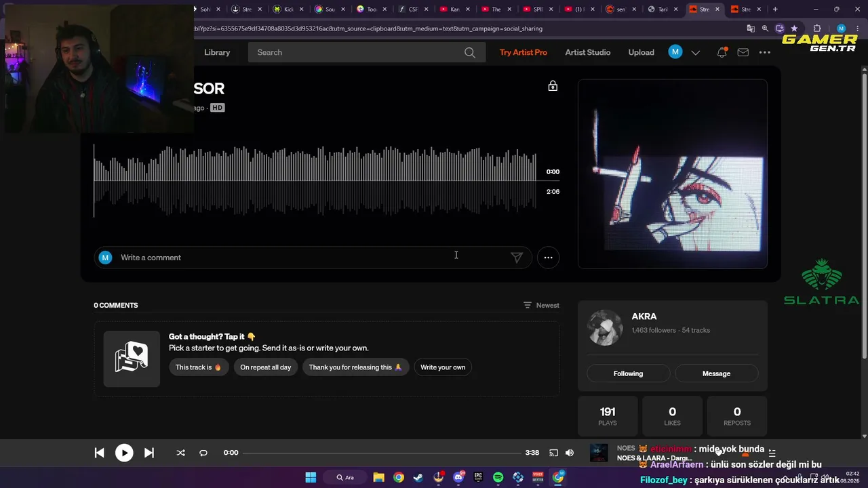Bookmark this page with the star icon
Screen dimensions: 868x488
[x=794, y=28]
